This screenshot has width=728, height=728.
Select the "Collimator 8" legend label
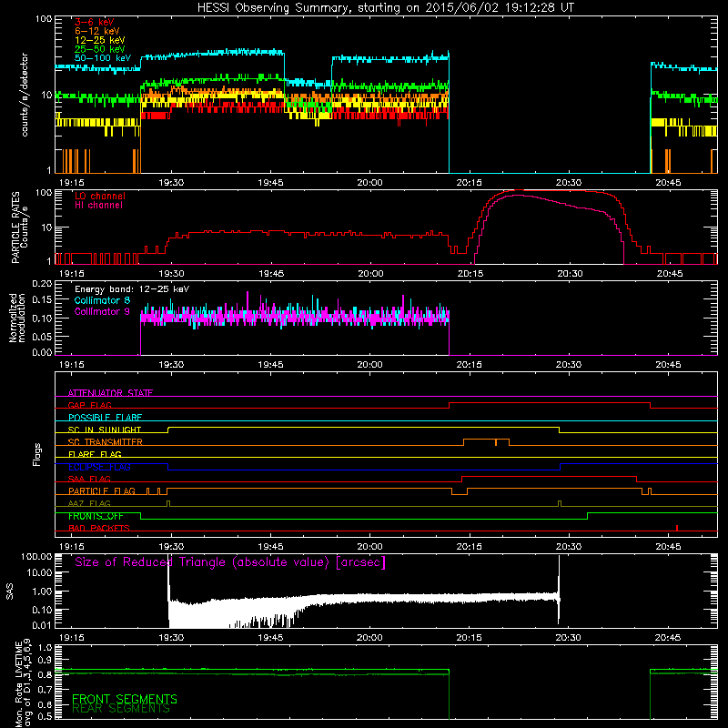pos(102,300)
